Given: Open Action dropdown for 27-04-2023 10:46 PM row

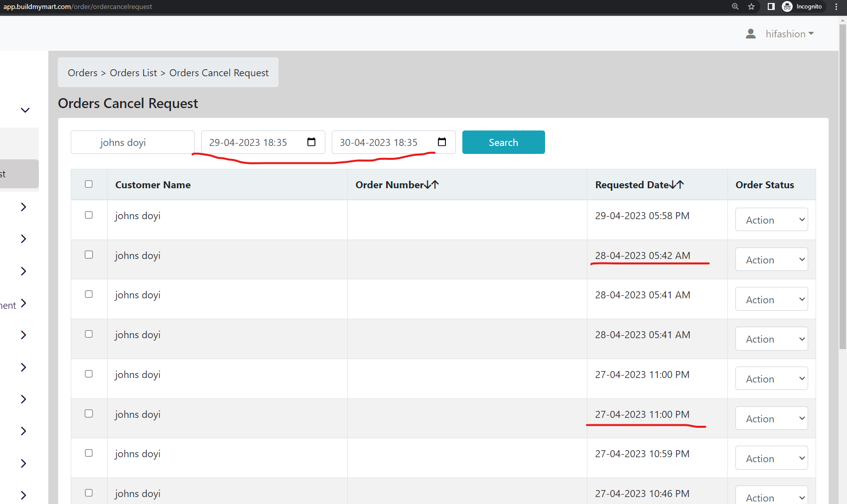Looking at the screenshot, I should pos(771,495).
